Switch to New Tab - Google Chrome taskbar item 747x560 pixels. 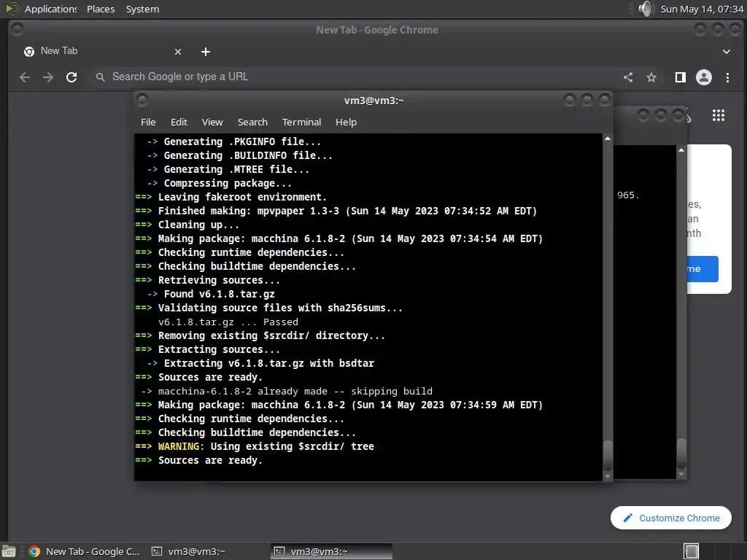85,551
